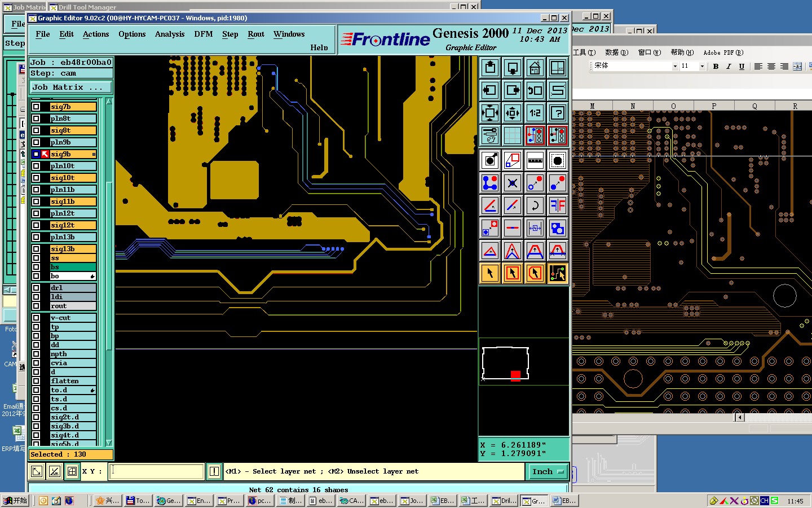Image resolution: width=812 pixels, height=508 pixels.
Task: Click the zoom-out diverging arrows icon
Action: click(x=513, y=113)
